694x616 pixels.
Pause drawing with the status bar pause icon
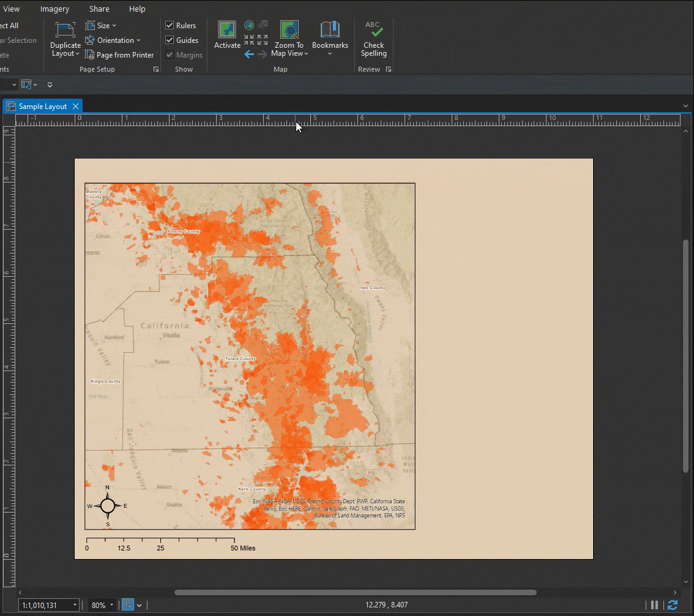pyautogui.click(x=654, y=605)
